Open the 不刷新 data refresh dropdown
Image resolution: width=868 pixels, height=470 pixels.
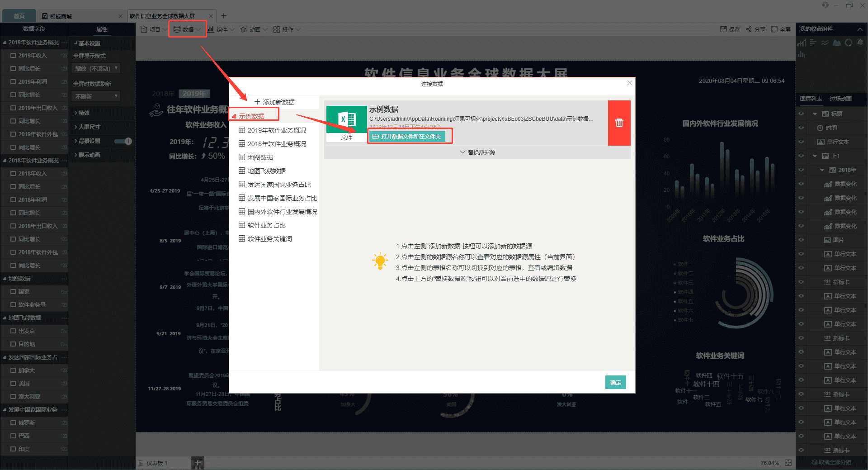tap(96, 96)
